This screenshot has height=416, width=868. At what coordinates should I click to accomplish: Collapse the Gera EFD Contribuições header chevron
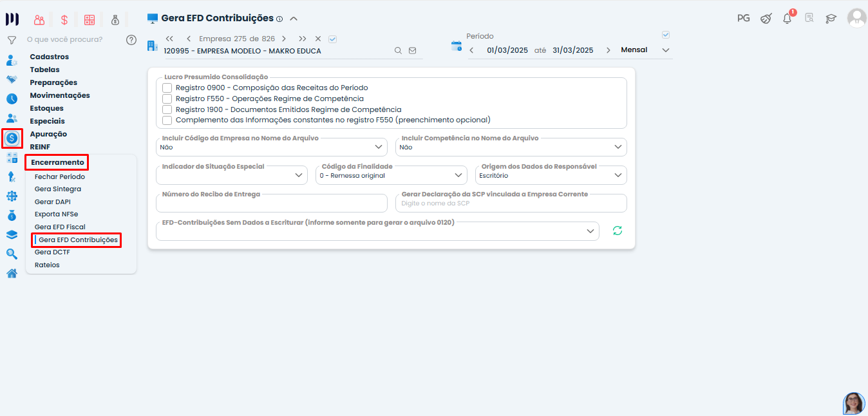(294, 19)
